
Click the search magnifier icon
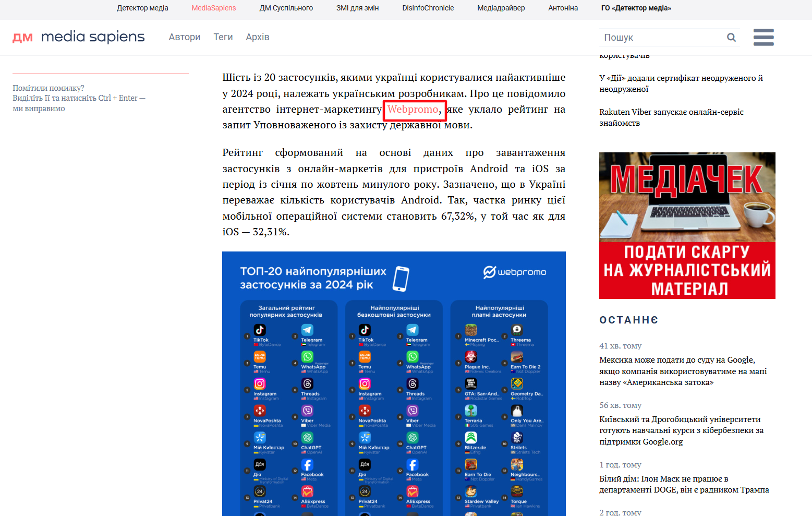(x=731, y=37)
